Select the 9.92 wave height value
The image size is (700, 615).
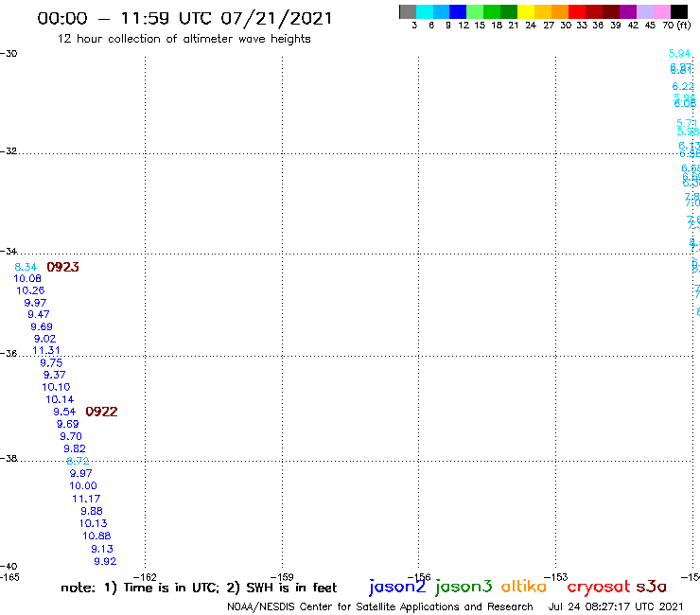(x=105, y=561)
